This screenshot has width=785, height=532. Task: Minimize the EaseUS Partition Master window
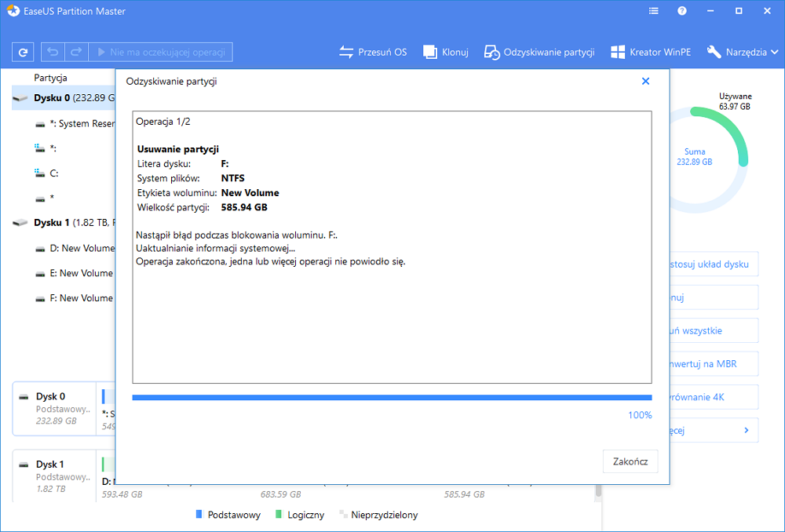pyautogui.click(x=710, y=11)
